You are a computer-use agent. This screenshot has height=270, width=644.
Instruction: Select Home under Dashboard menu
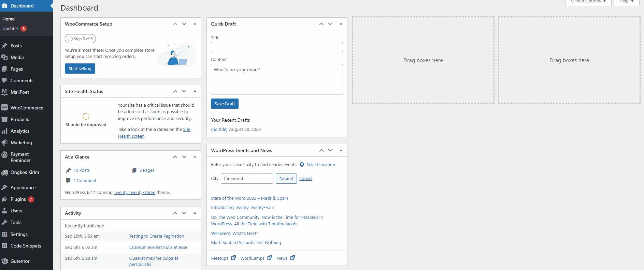coord(9,19)
